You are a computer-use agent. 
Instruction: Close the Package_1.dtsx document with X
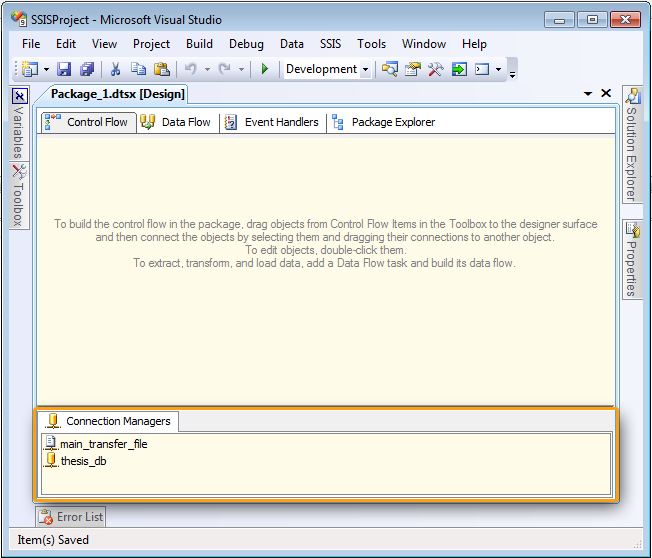coord(606,93)
